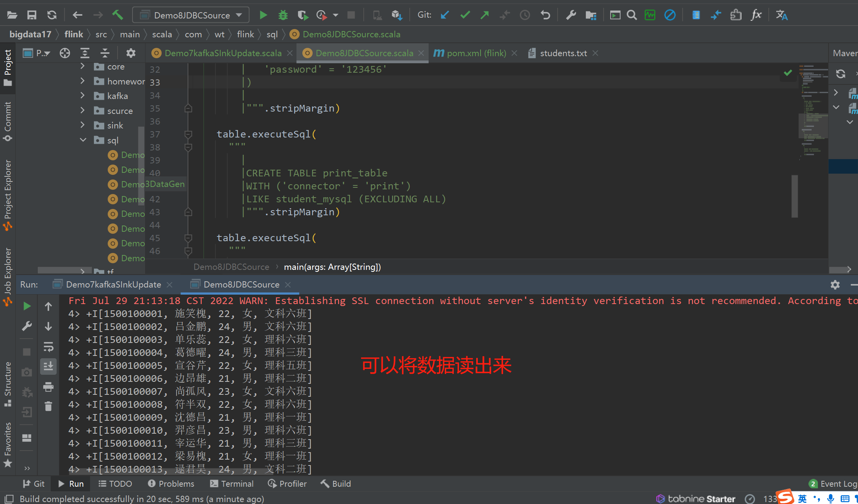Start debugging with the bug icon
This screenshot has width=858, height=504.
283,15
